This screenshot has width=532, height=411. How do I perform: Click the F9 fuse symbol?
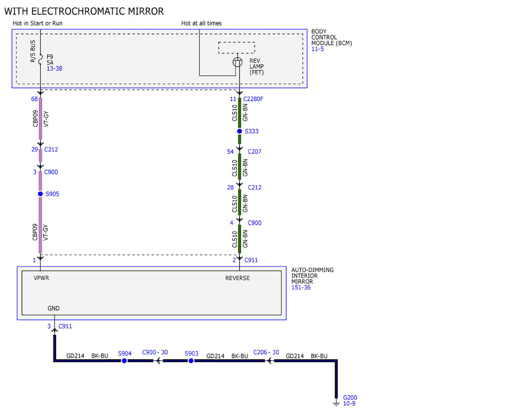click(40, 58)
